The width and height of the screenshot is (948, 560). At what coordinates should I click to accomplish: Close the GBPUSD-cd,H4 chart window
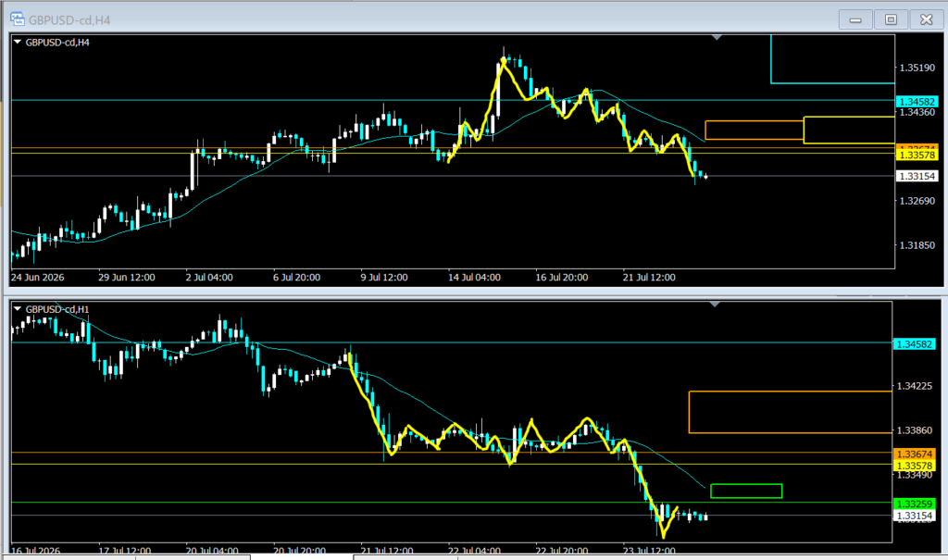926,20
